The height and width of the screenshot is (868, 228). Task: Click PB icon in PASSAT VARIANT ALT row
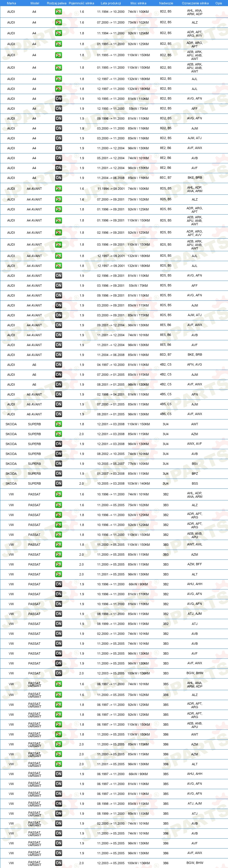(x=58, y=764)
